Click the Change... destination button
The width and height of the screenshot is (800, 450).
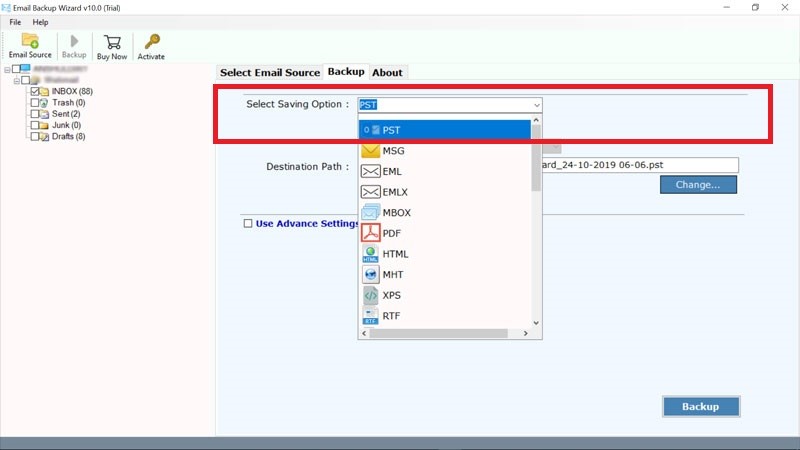[697, 185]
